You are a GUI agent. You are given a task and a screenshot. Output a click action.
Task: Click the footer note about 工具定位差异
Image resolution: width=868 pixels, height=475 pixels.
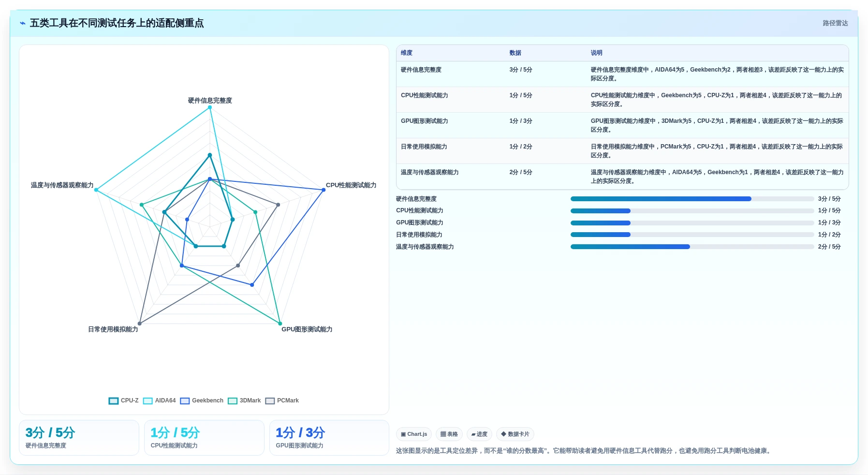click(x=584, y=451)
